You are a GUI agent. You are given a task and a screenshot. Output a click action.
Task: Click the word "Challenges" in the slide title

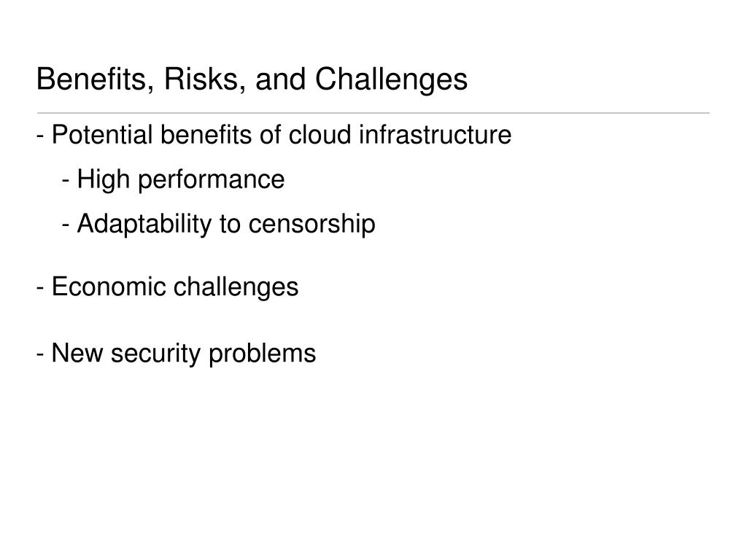click(x=391, y=80)
